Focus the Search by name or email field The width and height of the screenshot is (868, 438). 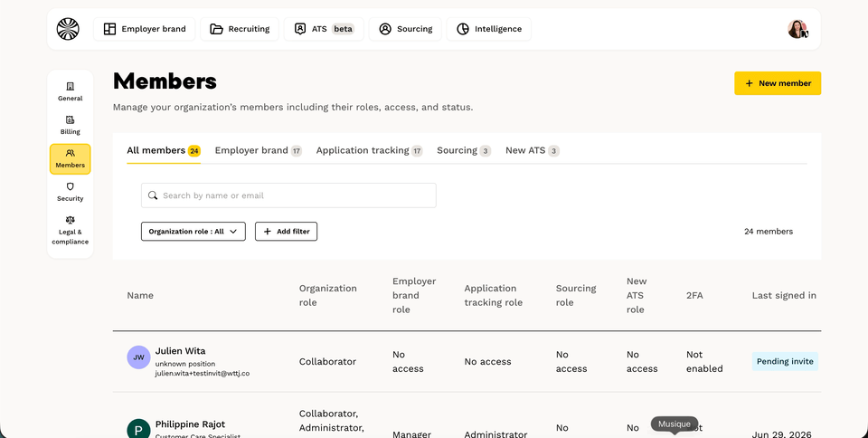tap(288, 195)
